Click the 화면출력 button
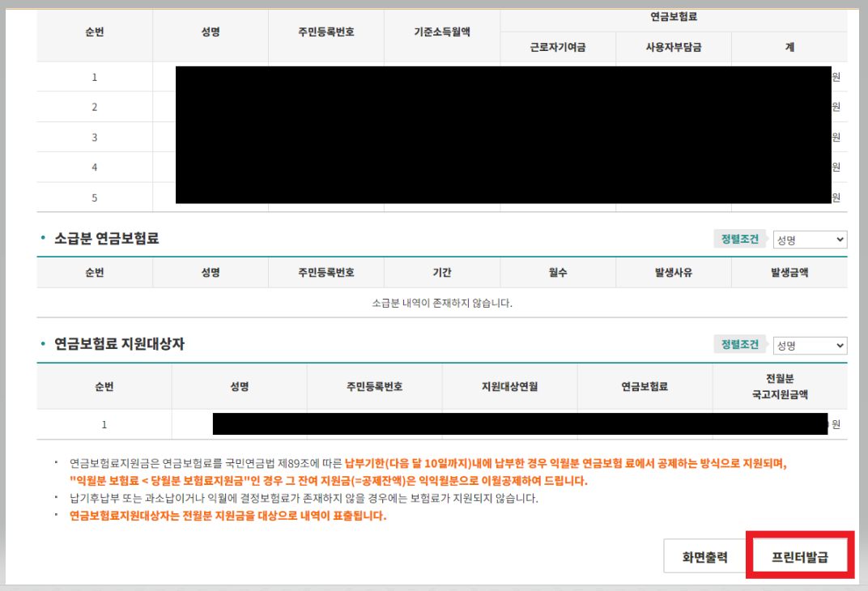This screenshot has height=591, width=868. (704, 557)
